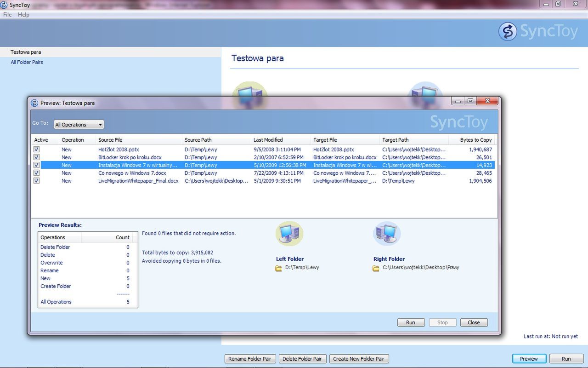Click the Left Folder computer icon in Preview

tap(289, 234)
